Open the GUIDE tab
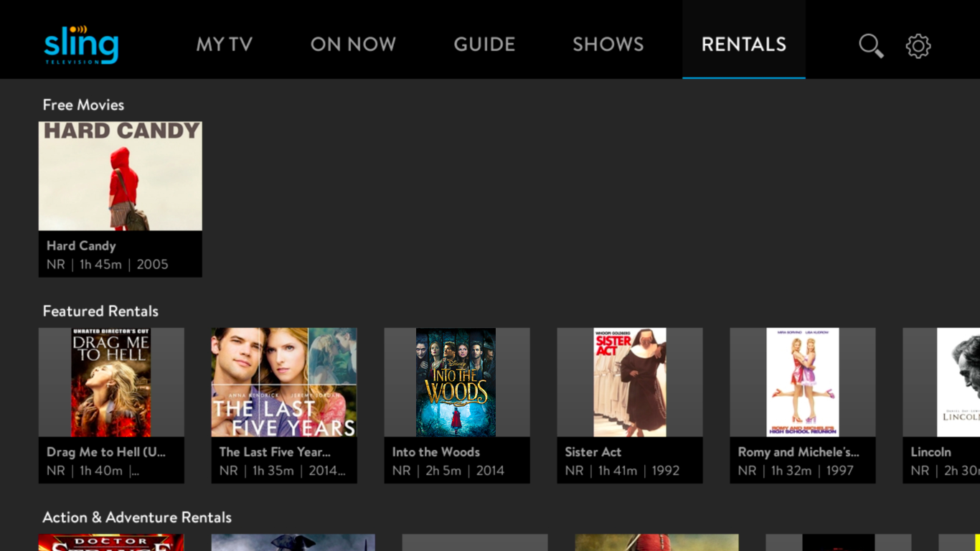 point(484,44)
